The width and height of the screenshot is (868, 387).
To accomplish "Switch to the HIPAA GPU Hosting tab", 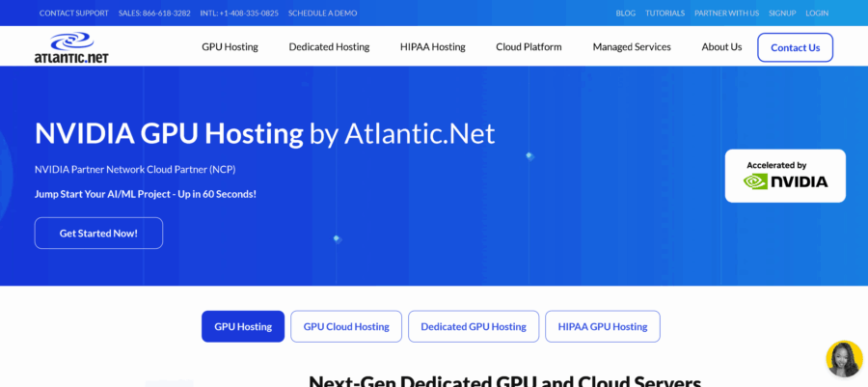I will point(602,326).
